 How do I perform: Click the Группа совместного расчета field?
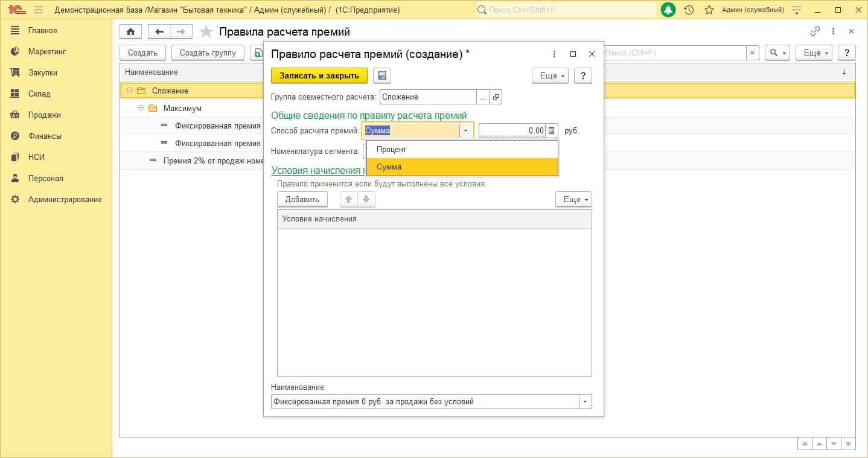pyautogui.click(x=428, y=97)
